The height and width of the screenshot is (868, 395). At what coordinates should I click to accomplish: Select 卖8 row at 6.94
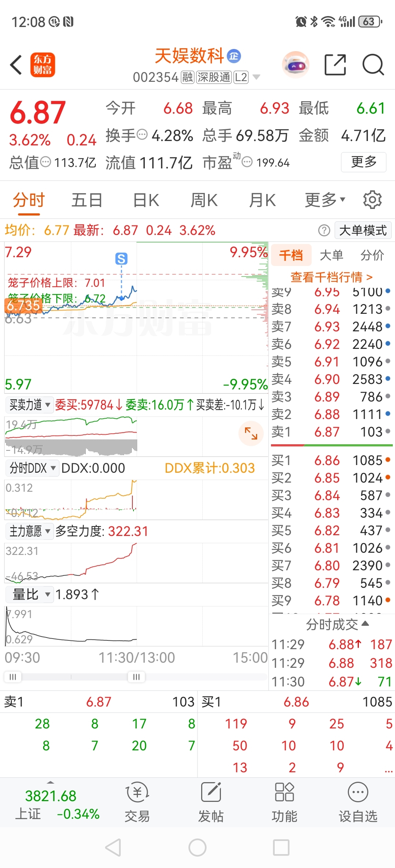(x=332, y=309)
